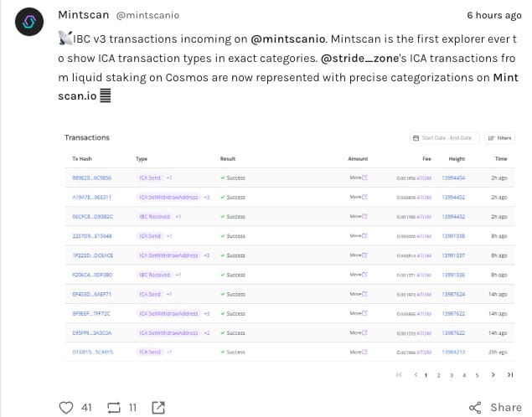
Task: Go to the next transactions page
Action: pyautogui.click(x=493, y=375)
